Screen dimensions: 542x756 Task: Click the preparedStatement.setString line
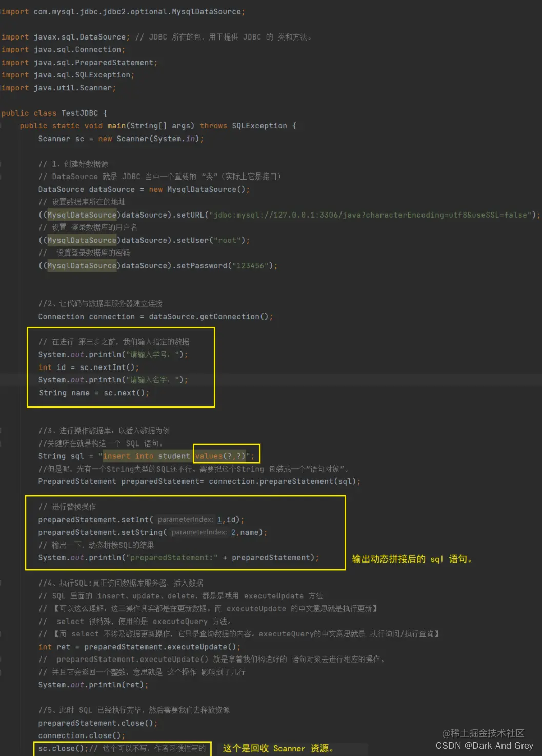click(x=153, y=532)
